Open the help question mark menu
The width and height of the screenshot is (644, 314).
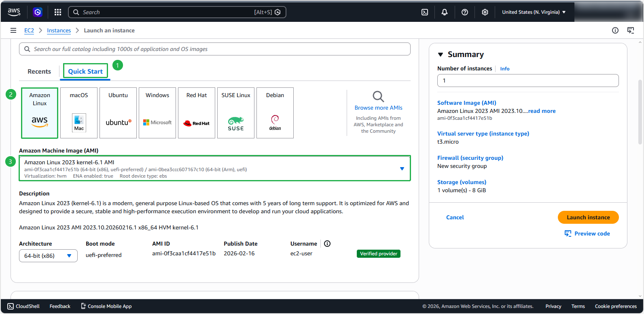(465, 12)
